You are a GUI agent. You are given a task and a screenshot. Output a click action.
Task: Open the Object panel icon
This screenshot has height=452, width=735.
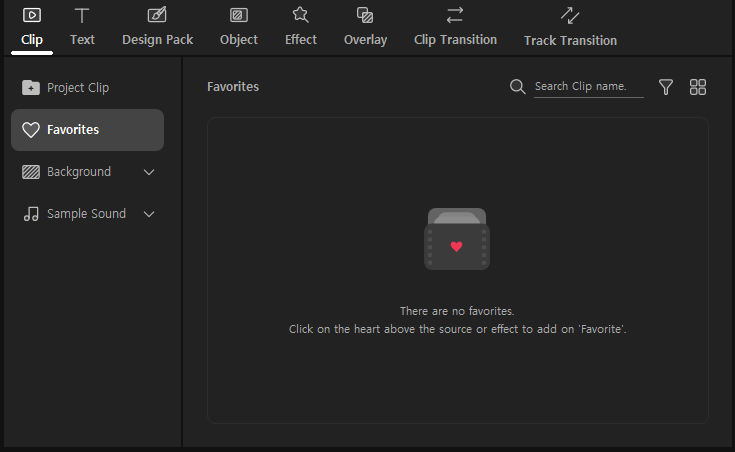point(238,15)
